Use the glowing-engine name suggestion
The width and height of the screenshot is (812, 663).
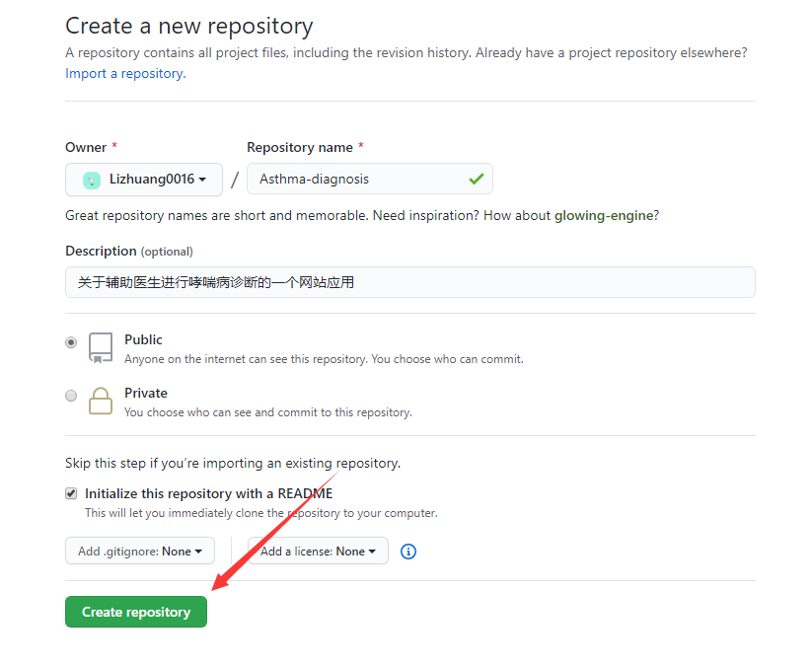pos(604,215)
